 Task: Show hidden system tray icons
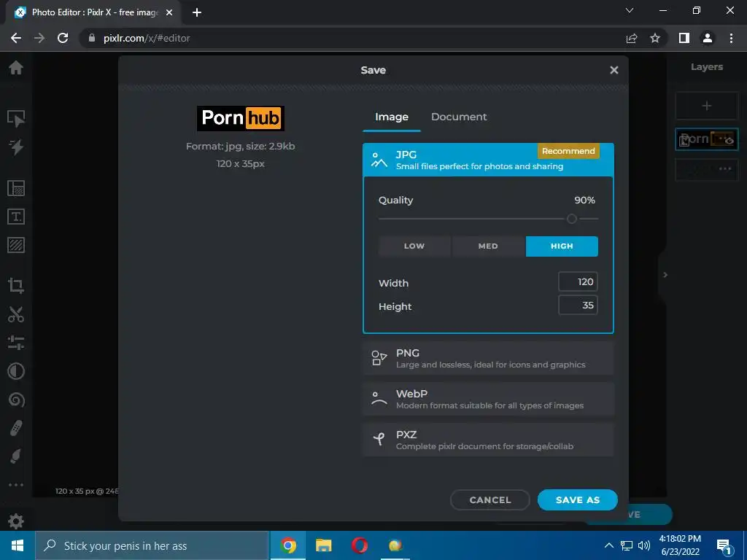tap(609, 545)
